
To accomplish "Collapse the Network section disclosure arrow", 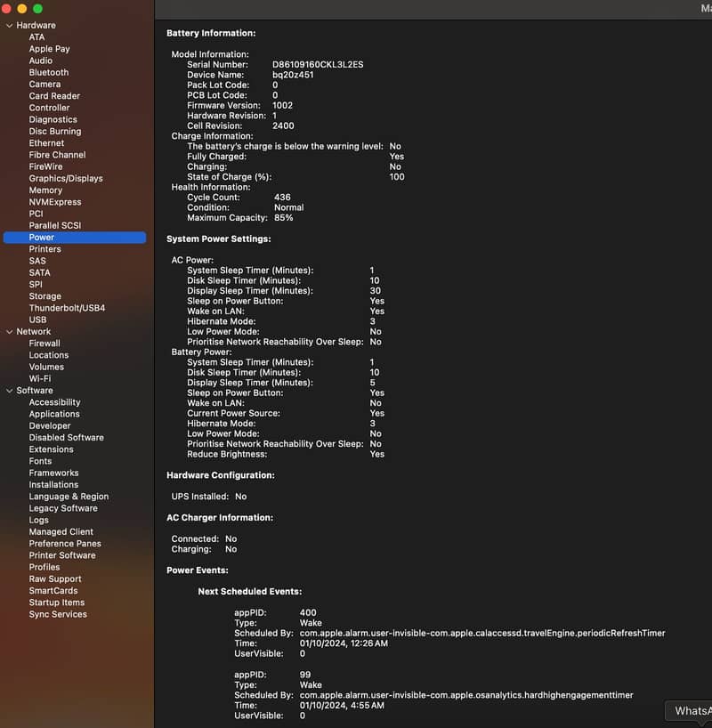I will coord(9,332).
